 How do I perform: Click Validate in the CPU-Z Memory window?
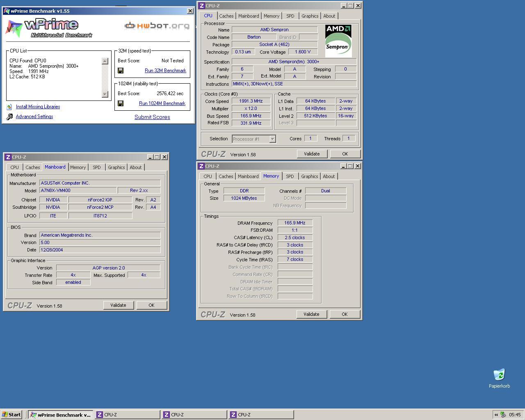coord(311,314)
